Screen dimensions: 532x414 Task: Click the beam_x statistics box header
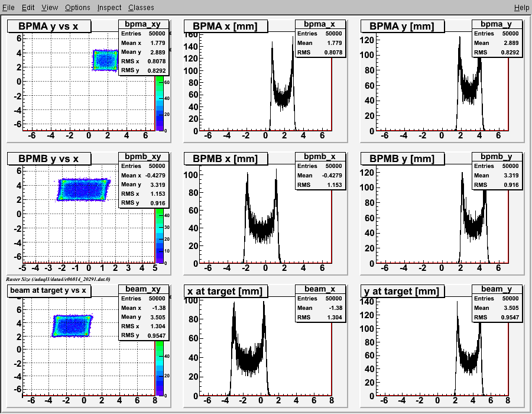320,289
